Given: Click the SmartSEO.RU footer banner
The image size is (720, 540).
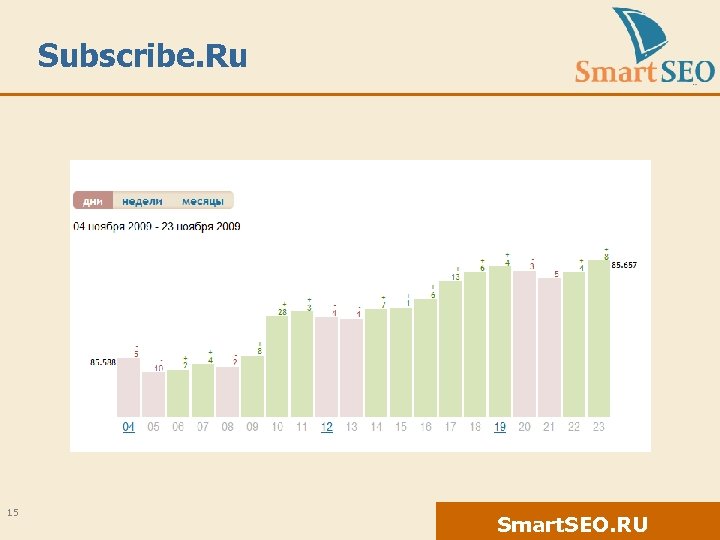Looking at the screenshot, I should click(x=578, y=521).
